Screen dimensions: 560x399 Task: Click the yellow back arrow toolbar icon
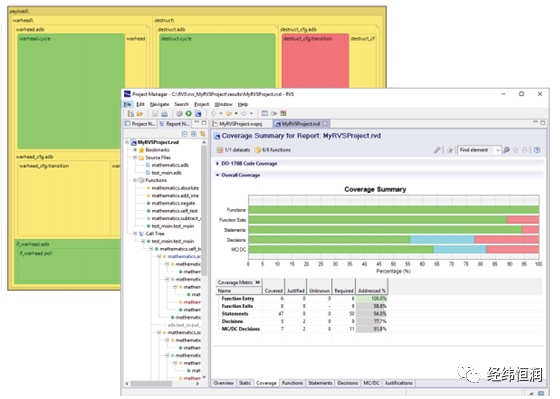229,114
